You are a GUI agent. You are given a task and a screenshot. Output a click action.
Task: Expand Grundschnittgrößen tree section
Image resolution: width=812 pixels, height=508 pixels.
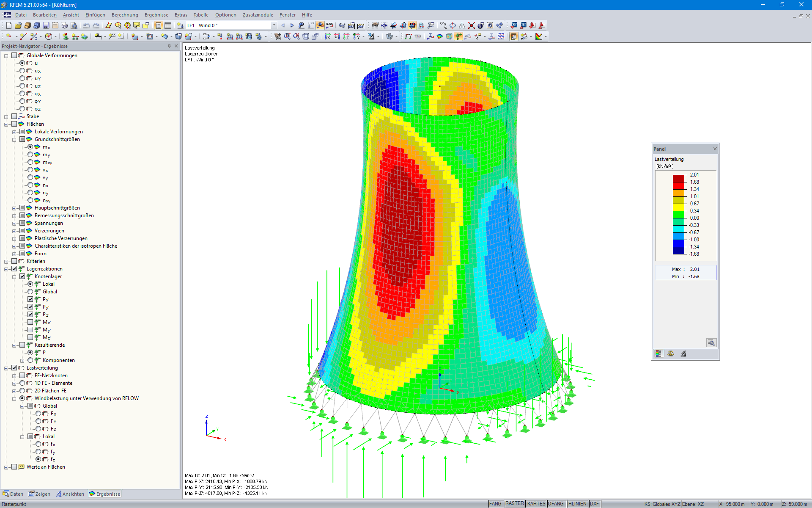[x=13, y=139]
